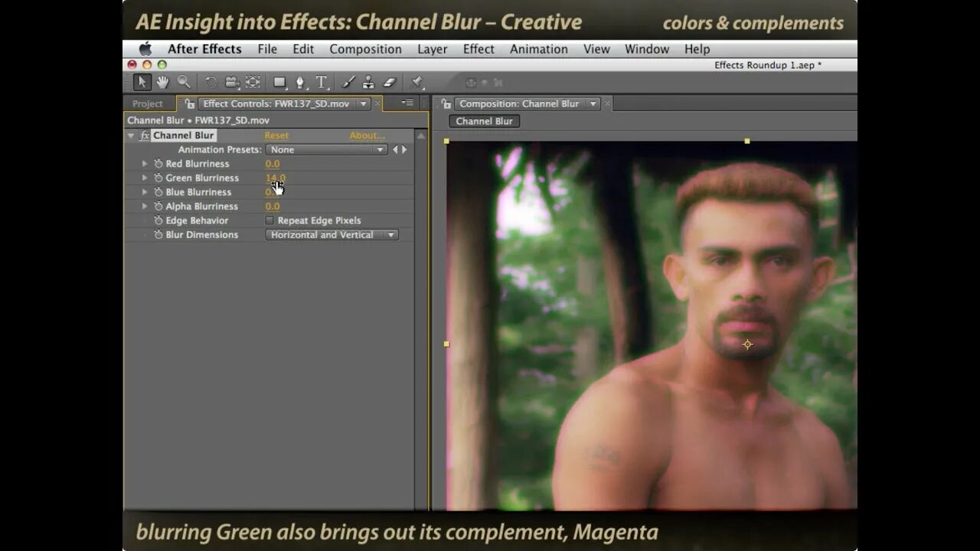Viewport: 980px width, 551px height.
Task: Open the Help menu
Action: 697,49
